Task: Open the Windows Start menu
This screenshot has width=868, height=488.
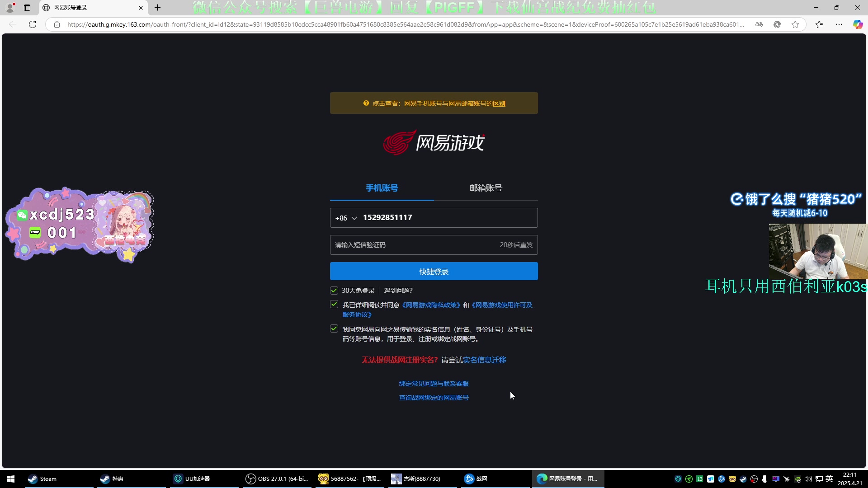Action: coord(11,479)
